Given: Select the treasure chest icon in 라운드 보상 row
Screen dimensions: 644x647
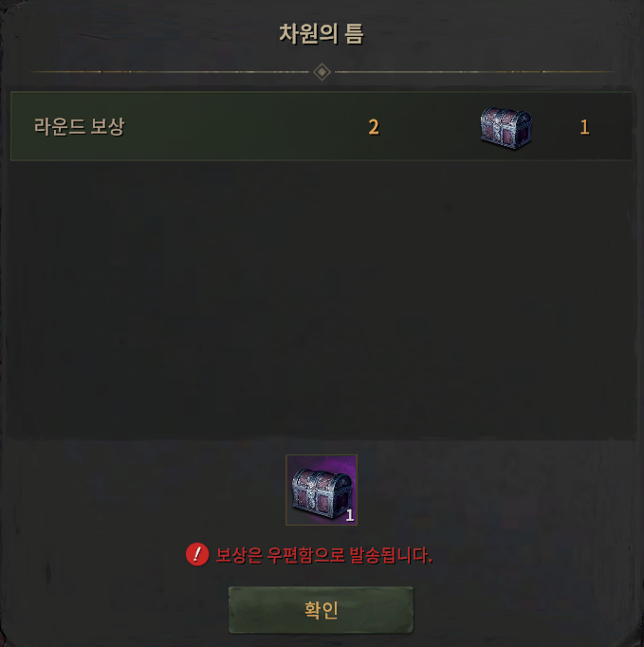Looking at the screenshot, I should click(x=506, y=128).
